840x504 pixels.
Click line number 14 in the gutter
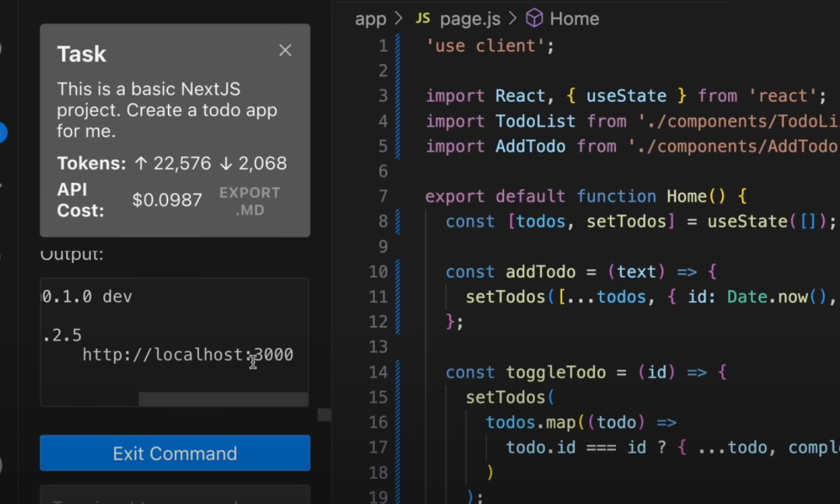(378, 372)
